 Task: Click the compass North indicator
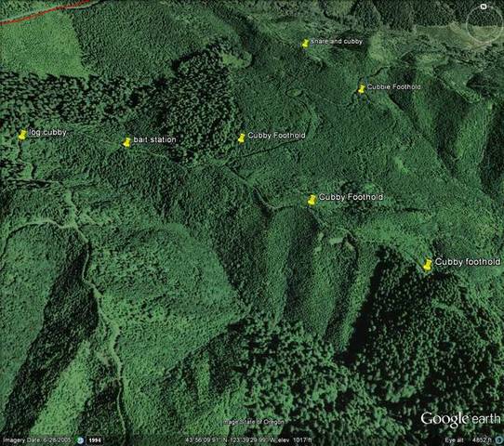(x=484, y=7)
